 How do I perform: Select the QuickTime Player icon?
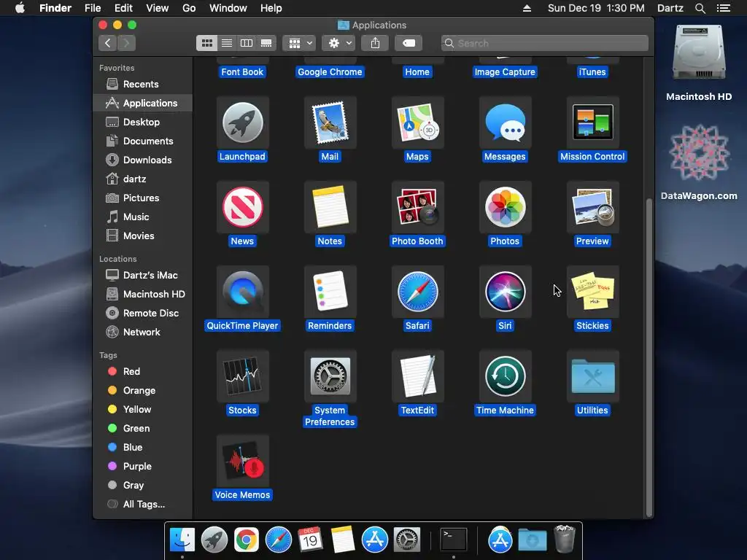pyautogui.click(x=242, y=292)
